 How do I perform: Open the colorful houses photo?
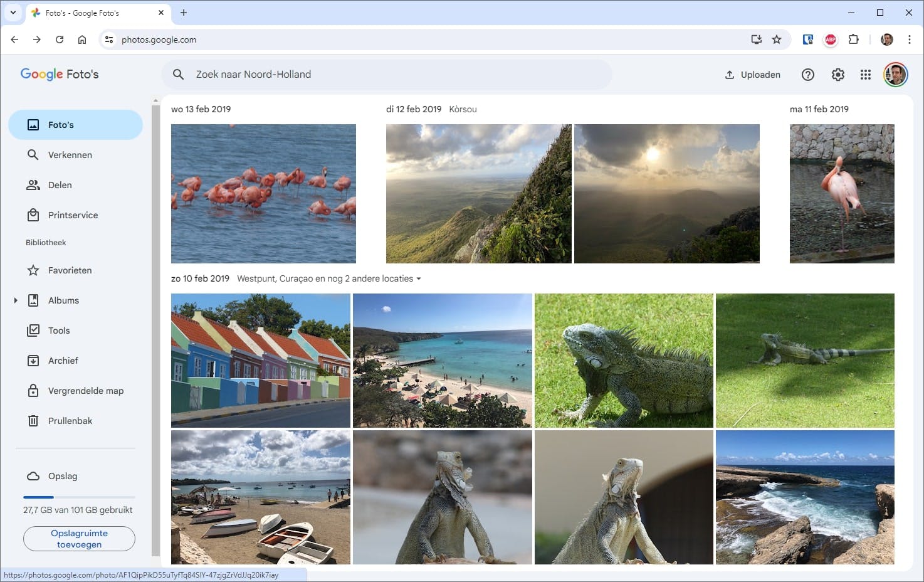pyautogui.click(x=261, y=361)
